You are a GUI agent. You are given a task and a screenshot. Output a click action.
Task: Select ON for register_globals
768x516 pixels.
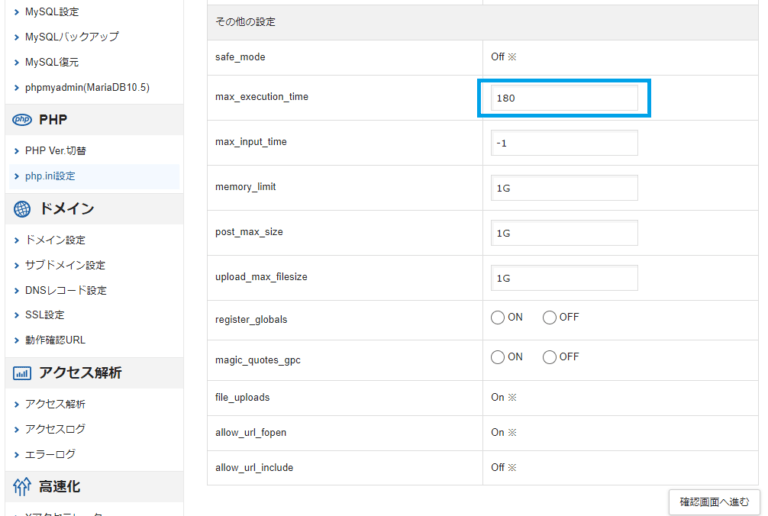click(x=498, y=317)
